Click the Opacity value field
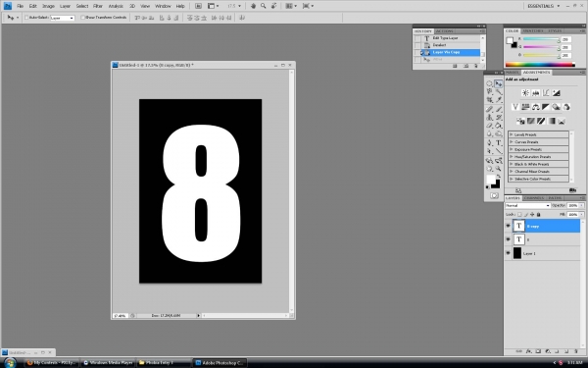The width and height of the screenshot is (588, 368). pyautogui.click(x=572, y=205)
